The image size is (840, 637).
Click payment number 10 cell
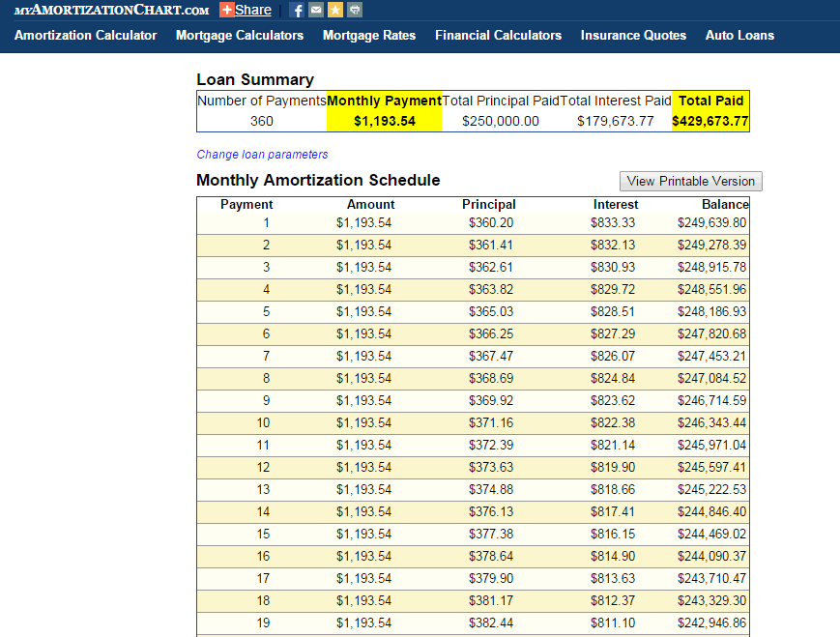click(263, 423)
